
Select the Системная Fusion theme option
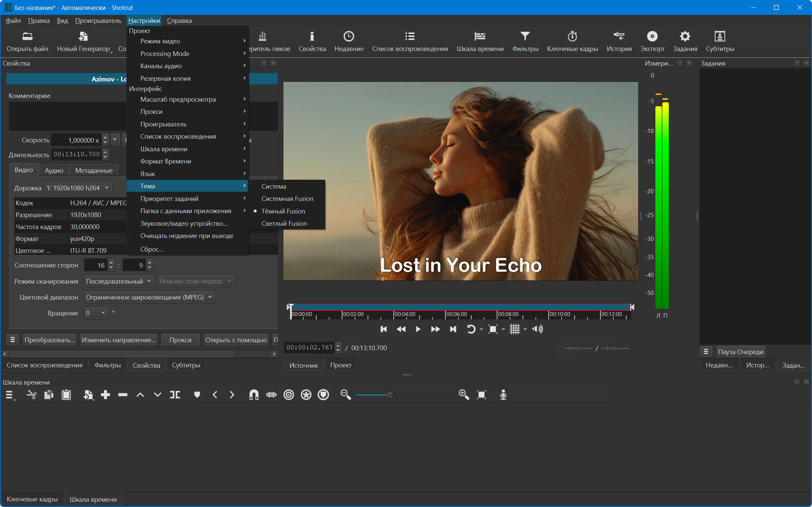click(x=287, y=199)
